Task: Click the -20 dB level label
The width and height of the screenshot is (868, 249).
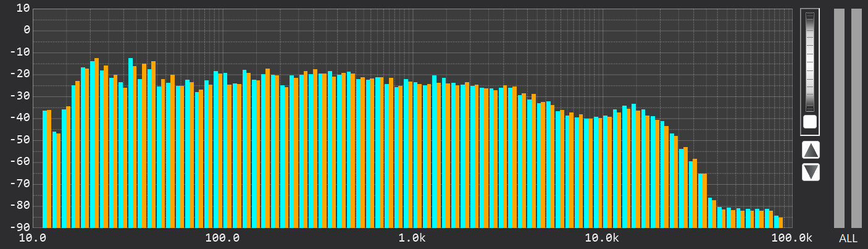Action: [x=19, y=74]
